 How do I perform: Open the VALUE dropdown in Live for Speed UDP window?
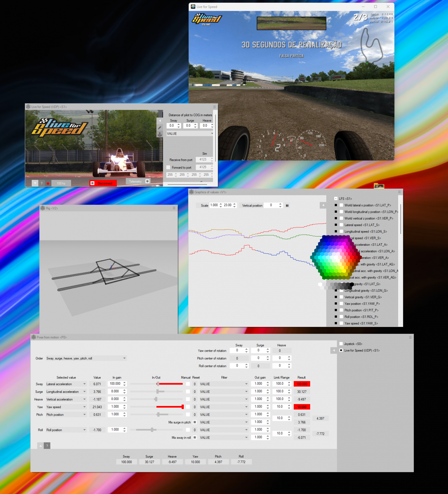190,134
